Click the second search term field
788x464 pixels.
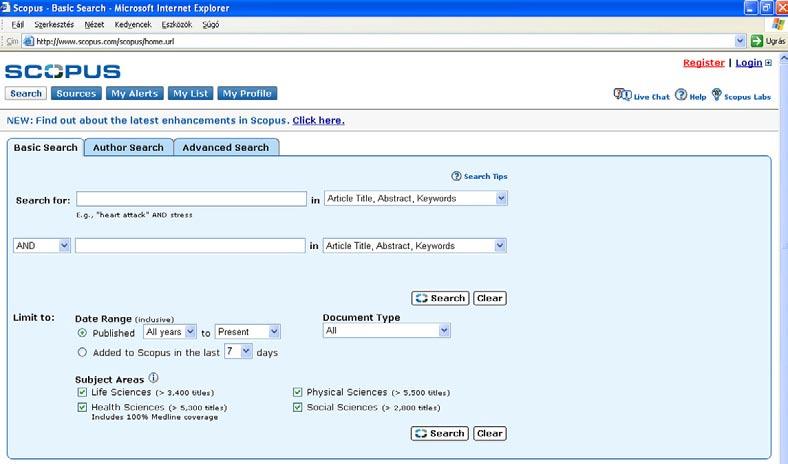pyautogui.click(x=190, y=246)
